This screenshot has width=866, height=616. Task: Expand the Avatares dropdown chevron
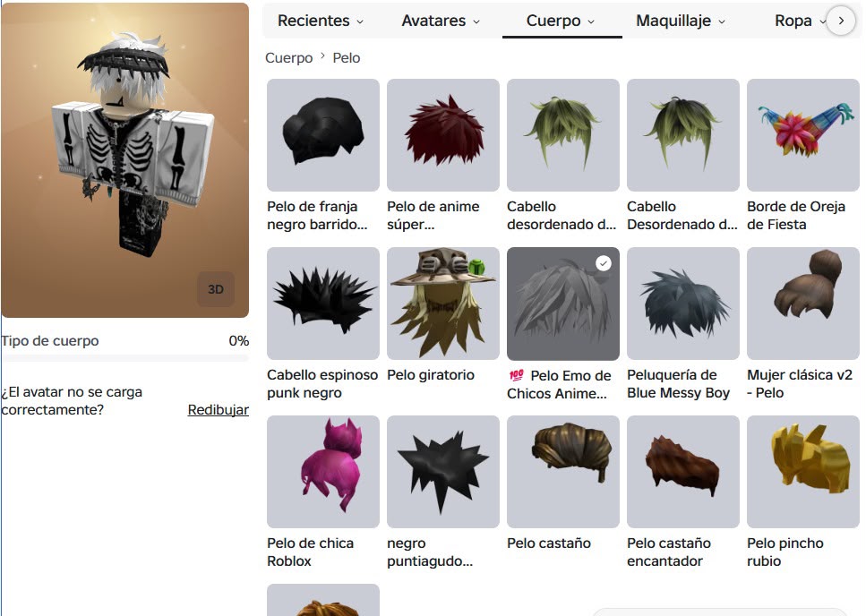click(476, 22)
